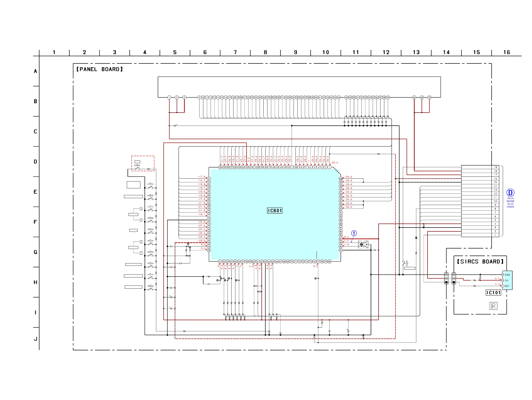Click the boxed R symbol in SIRCS board

pos(493,306)
